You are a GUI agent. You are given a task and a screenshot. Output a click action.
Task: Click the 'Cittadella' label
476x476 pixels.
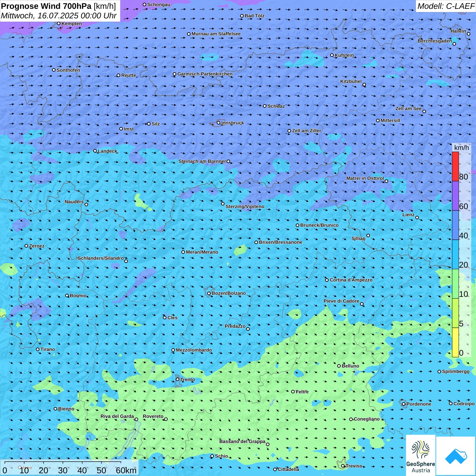point(289,469)
